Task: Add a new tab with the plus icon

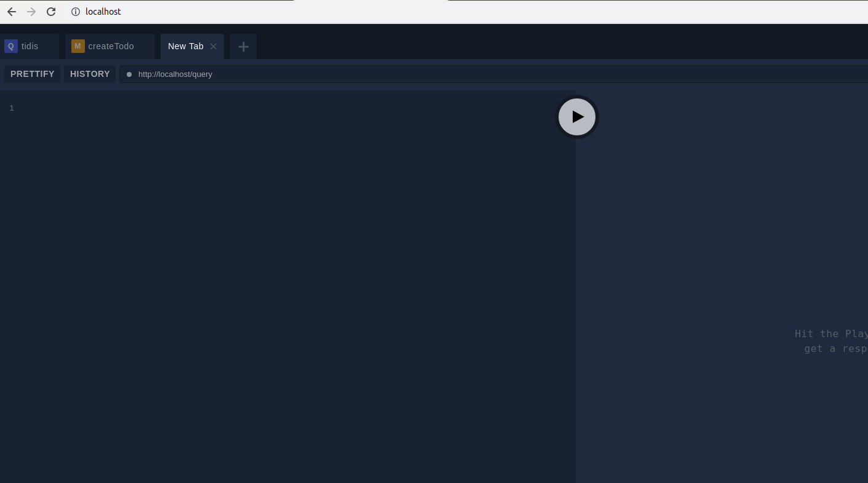Action: (x=242, y=46)
